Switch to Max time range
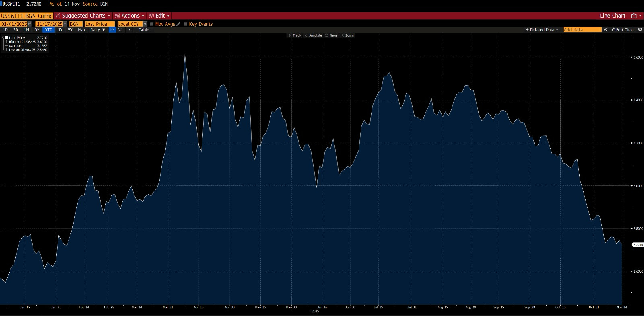Screen dimensions: 644x316 coord(82,30)
